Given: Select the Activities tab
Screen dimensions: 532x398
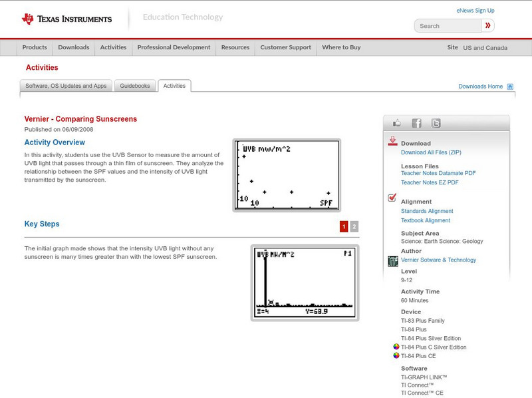Looking at the screenshot, I should click(174, 86).
